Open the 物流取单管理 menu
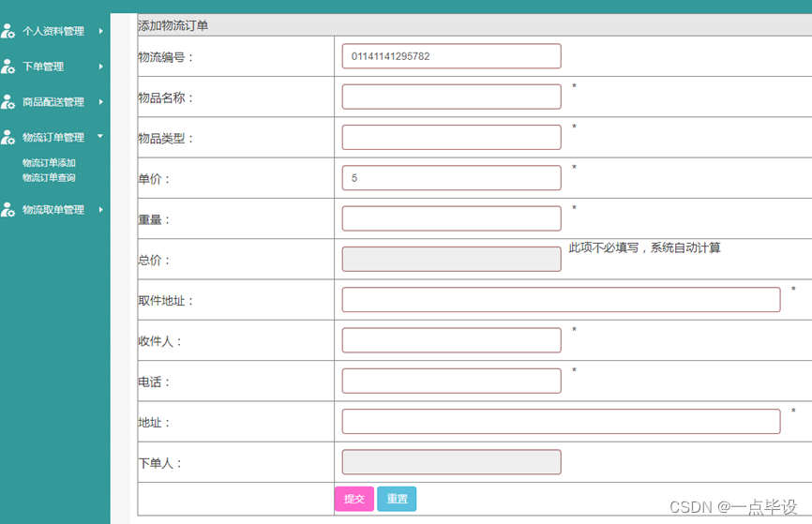This screenshot has height=524, width=812. [x=53, y=210]
